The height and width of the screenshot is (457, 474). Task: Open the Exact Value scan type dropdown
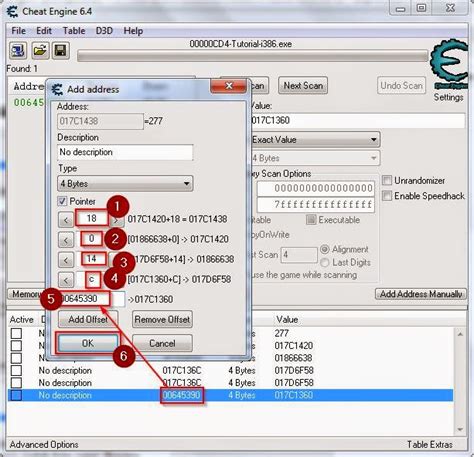tap(315, 140)
